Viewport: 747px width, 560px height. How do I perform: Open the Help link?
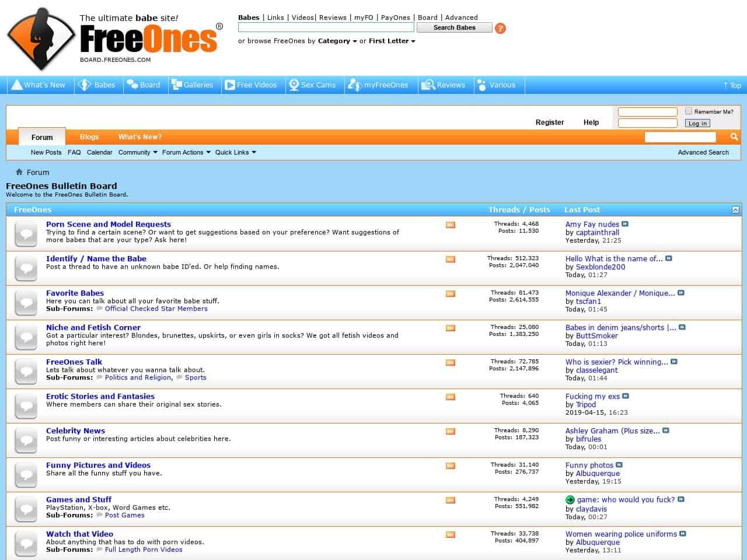pos(591,123)
